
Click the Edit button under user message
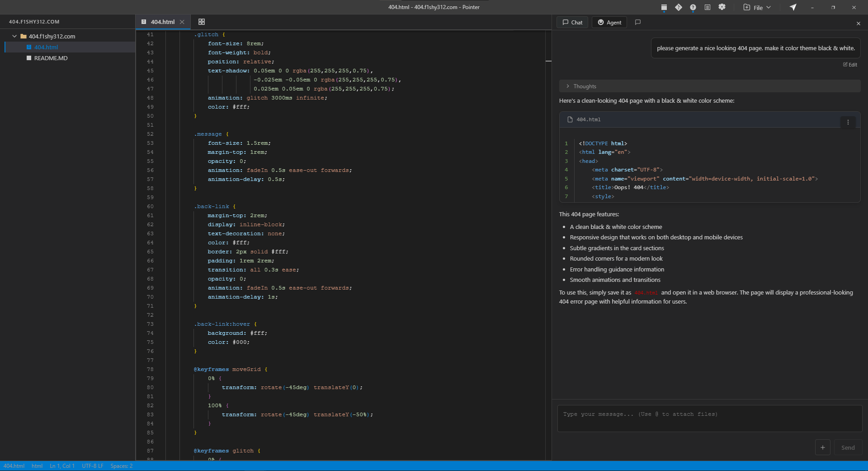(x=850, y=65)
